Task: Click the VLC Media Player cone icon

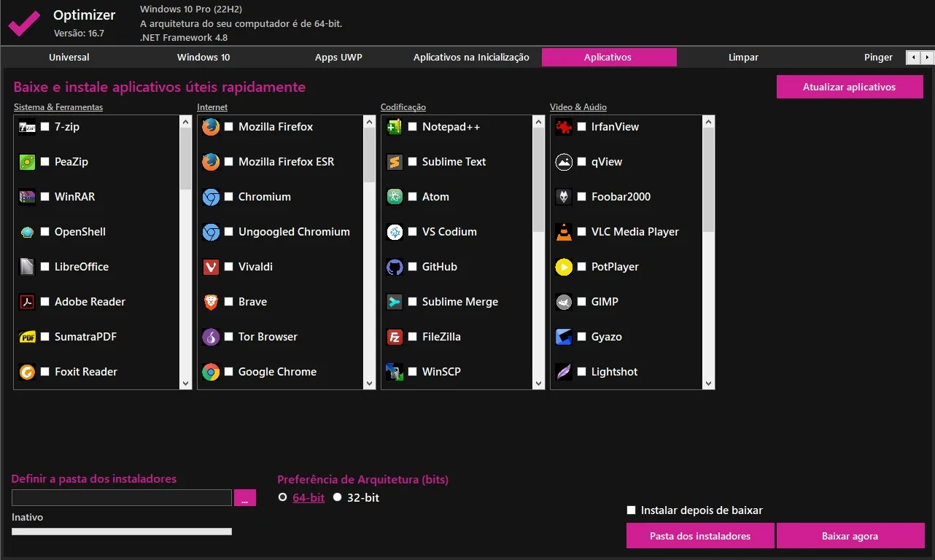Action: (564, 232)
